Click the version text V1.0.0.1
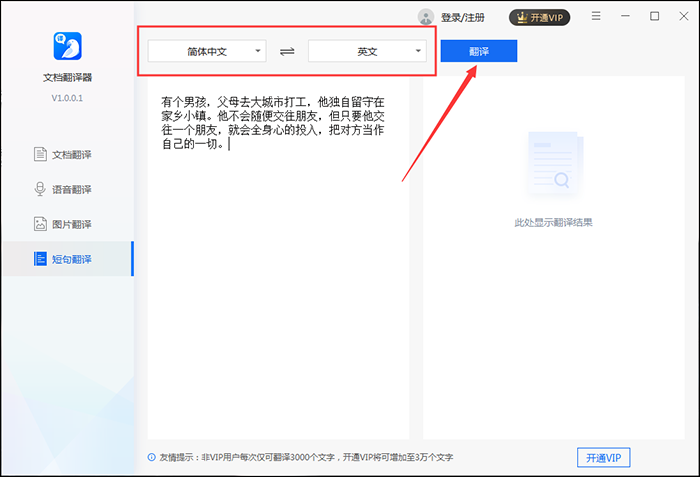Screen dimensions: 700x477 pyautogui.click(x=67, y=98)
